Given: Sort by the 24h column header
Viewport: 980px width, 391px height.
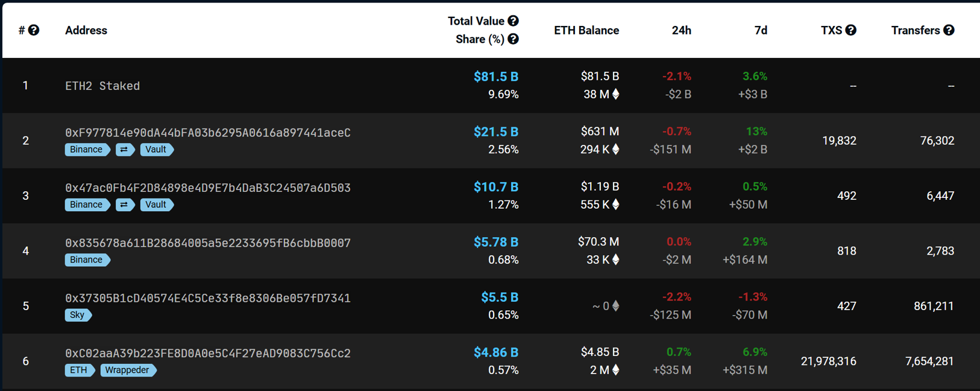Looking at the screenshot, I should (x=681, y=30).
